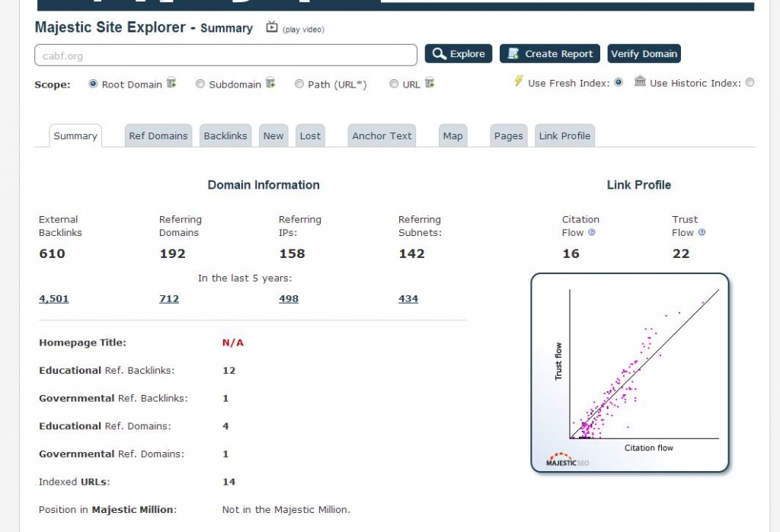780x532 pixels.
Task: Click the Citation Flow value 16
Action: [x=571, y=253]
